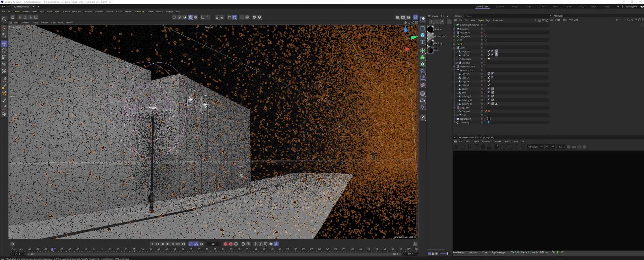
Task: Toggle timeline sound playback speaker icon
Action: (201, 244)
